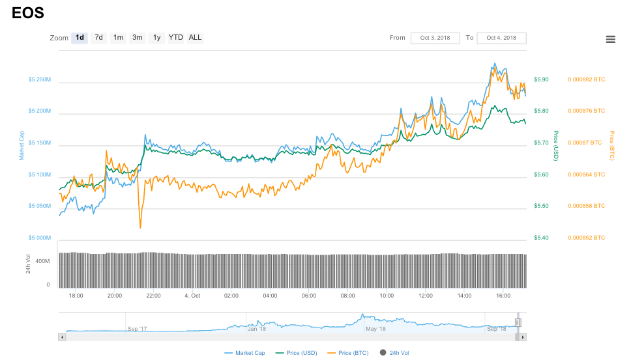Open the chart hamburger menu
Viewport: 631px width, 364px height.
pyautogui.click(x=610, y=39)
